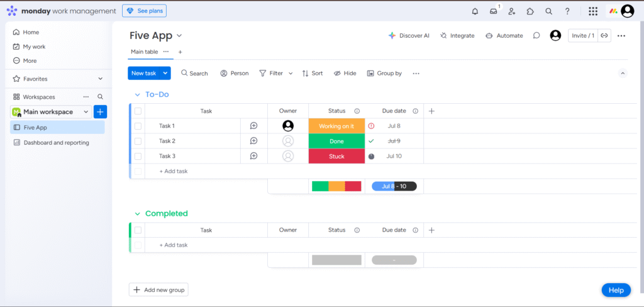The width and height of the screenshot is (644, 307).
Task: Open Filter dropdown chevron
Action: 291,74
